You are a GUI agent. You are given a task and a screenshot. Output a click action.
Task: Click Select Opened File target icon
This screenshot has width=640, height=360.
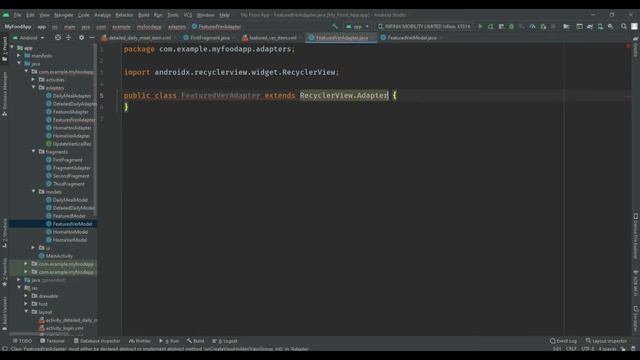click(58, 38)
